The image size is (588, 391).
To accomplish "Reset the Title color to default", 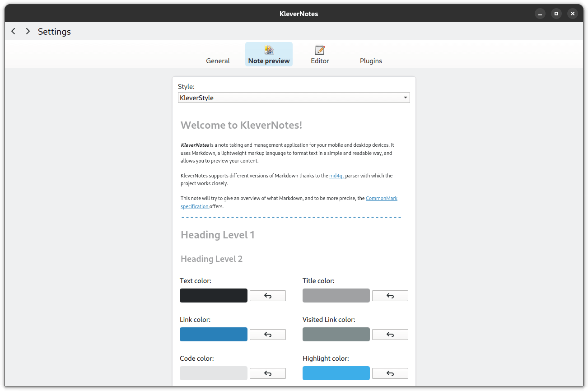I will (390, 296).
